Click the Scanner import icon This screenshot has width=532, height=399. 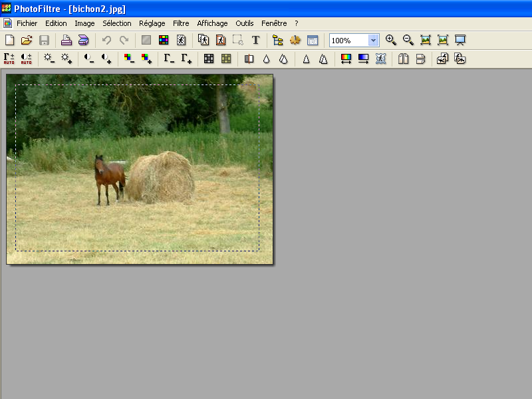84,40
